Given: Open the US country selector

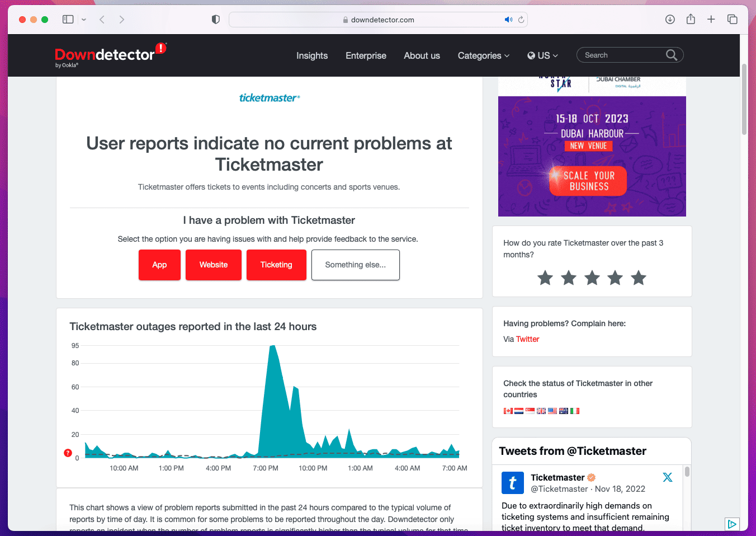Looking at the screenshot, I should [542, 55].
